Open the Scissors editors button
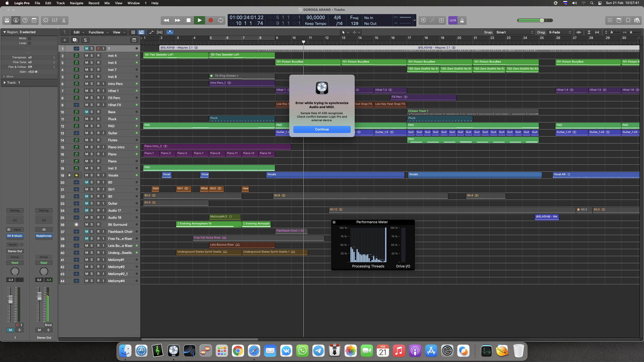This screenshot has width=644, height=362. [64, 20]
